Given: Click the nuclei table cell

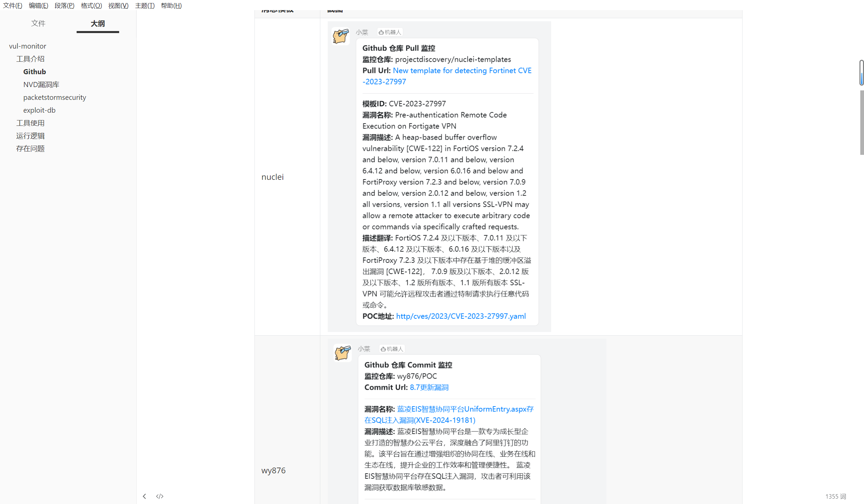Looking at the screenshot, I should click(x=287, y=177).
